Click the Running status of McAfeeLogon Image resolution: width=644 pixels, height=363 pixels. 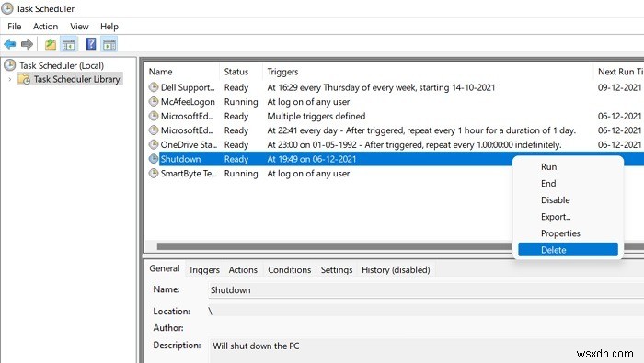pos(241,102)
